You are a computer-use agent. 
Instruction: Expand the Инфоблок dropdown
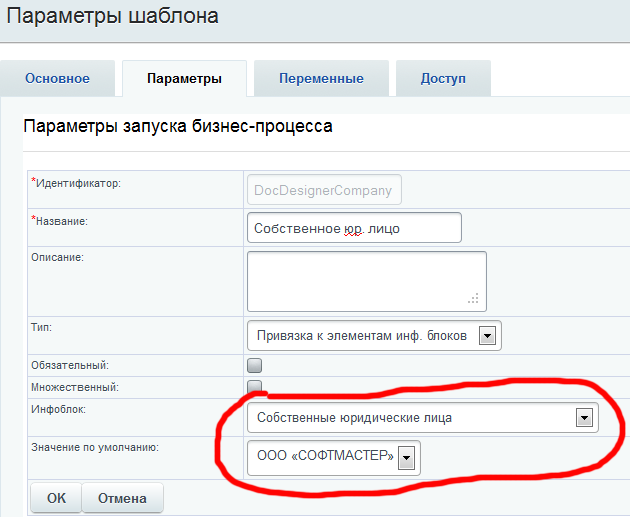(422, 418)
